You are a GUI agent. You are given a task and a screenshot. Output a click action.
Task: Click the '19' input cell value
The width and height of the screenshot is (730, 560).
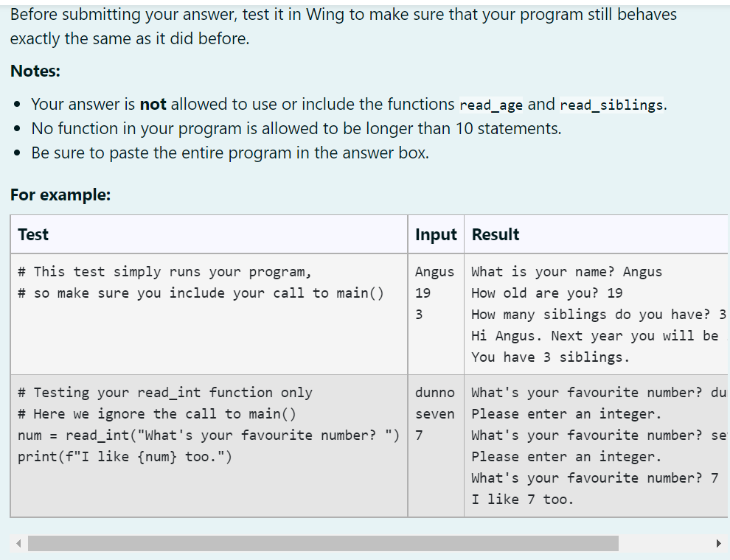click(x=423, y=293)
